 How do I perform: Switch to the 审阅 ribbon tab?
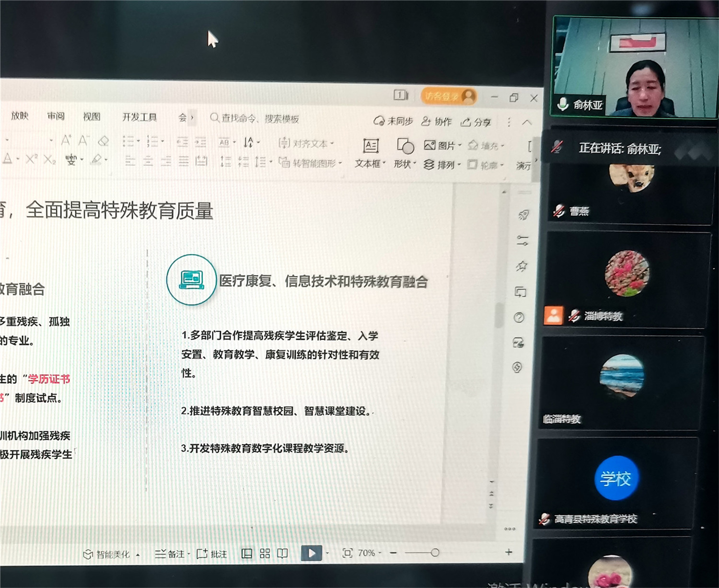coord(56,116)
